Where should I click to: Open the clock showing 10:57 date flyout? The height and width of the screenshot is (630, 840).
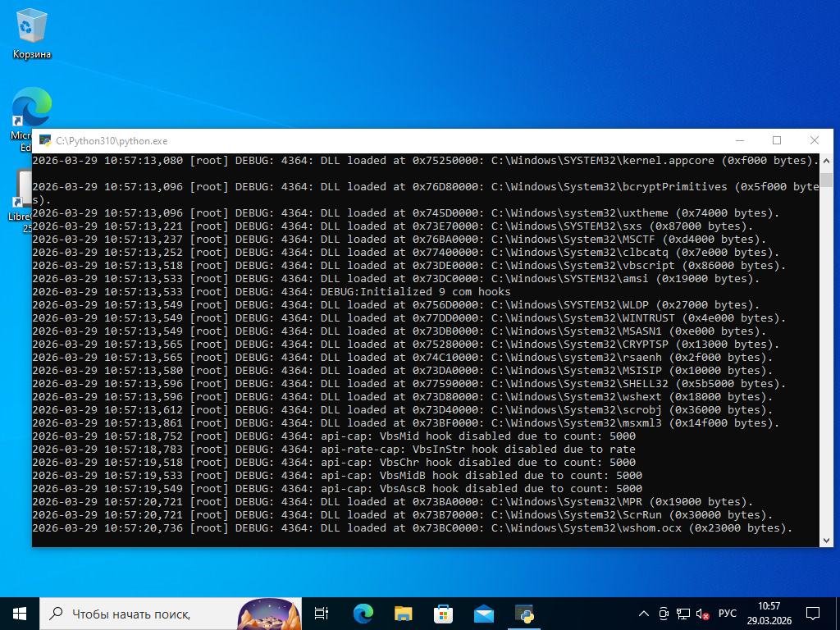point(769,613)
